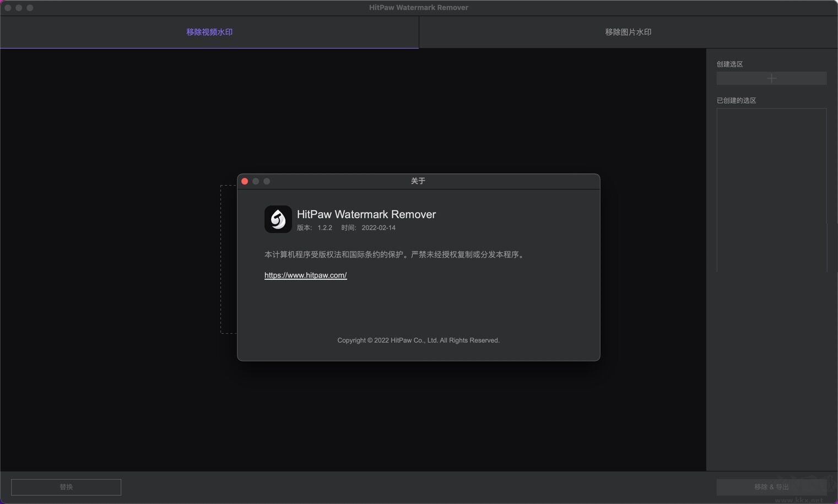Click the version number 1.2.2 text
838x504 pixels.
tap(325, 227)
